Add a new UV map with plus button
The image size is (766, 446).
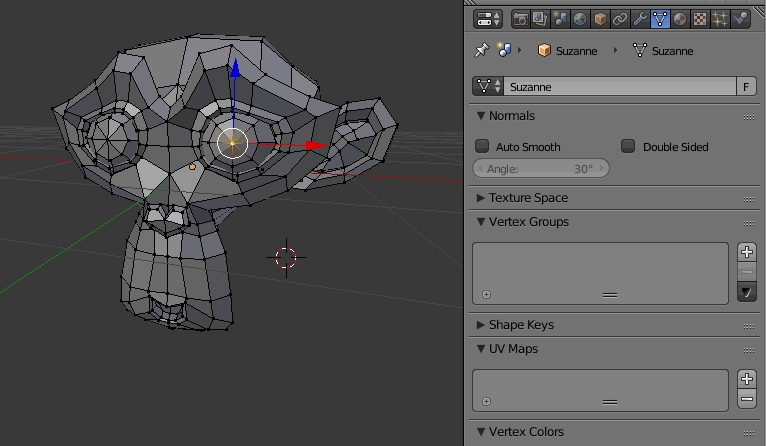pyautogui.click(x=746, y=379)
